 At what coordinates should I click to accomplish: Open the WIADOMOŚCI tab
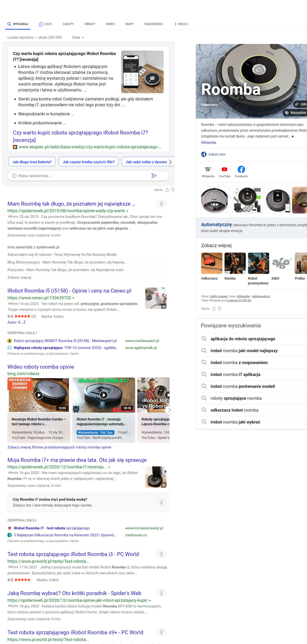[153, 24]
